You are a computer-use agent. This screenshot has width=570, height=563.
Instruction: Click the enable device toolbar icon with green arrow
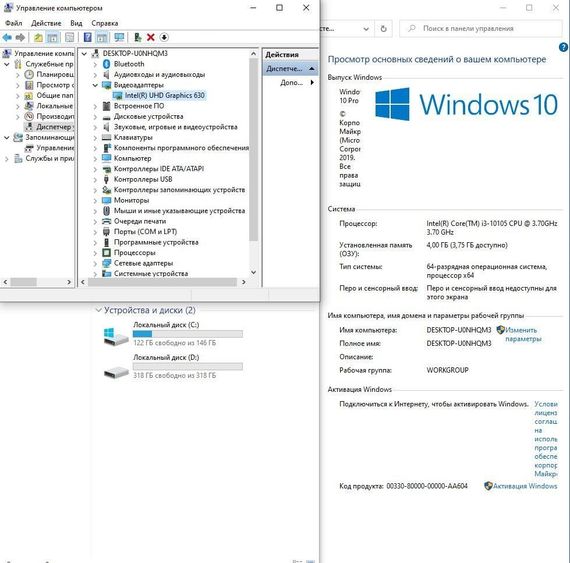pyautogui.click(x=137, y=37)
